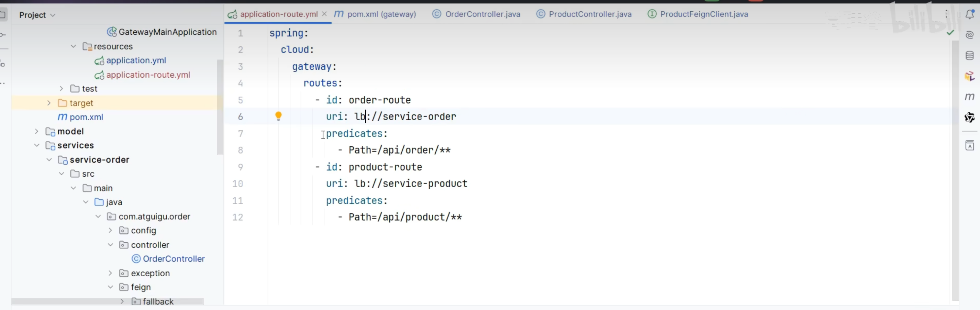Open application.yml in the project tree

point(136,60)
